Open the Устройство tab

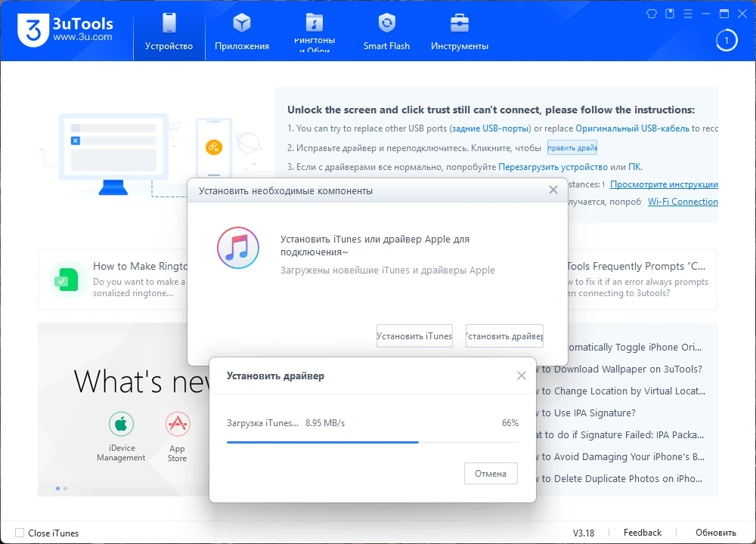169,32
